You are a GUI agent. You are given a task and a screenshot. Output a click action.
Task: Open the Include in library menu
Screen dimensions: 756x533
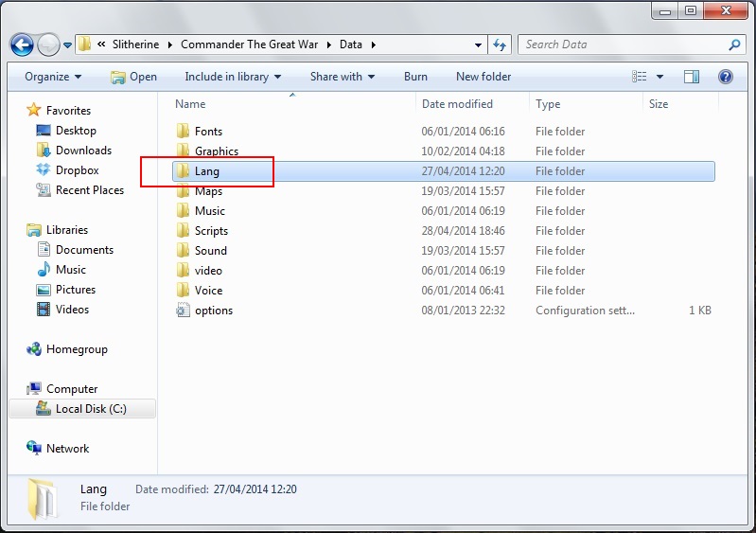[x=233, y=77]
